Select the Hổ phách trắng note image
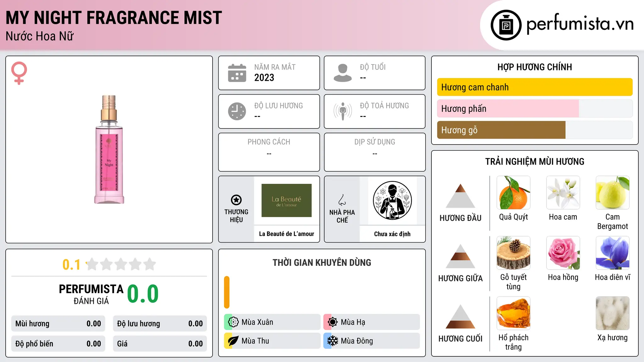 (x=514, y=313)
